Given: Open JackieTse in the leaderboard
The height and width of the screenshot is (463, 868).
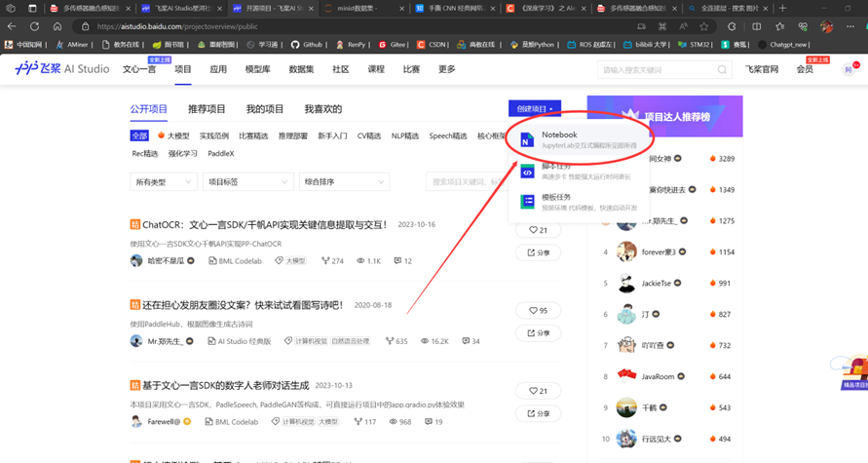Looking at the screenshot, I should (656, 283).
